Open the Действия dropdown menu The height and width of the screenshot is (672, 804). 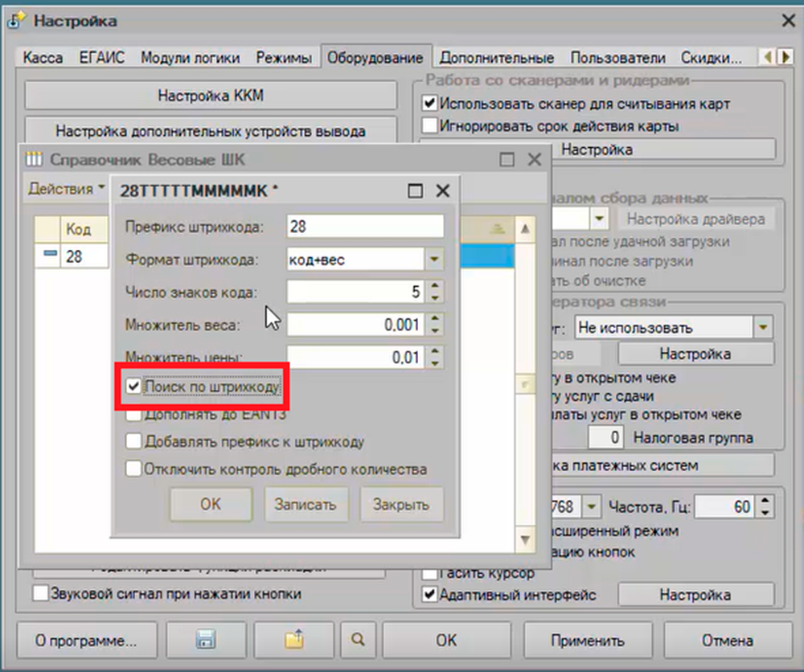coord(68,189)
